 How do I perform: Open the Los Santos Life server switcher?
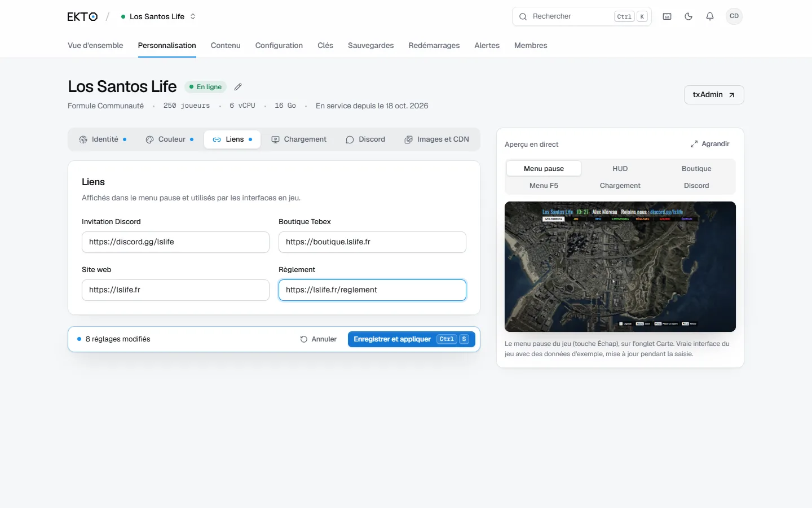click(x=158, y=16)
